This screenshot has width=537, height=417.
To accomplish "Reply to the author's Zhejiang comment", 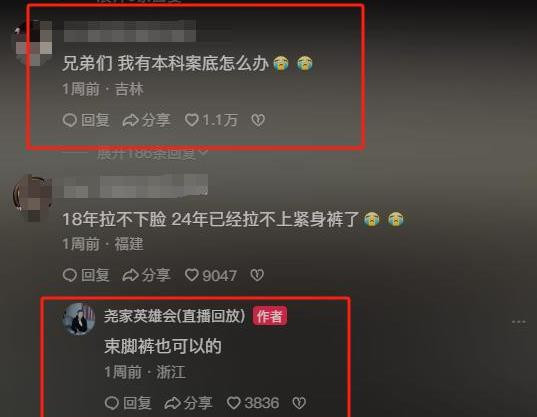I will click(128, 403).
